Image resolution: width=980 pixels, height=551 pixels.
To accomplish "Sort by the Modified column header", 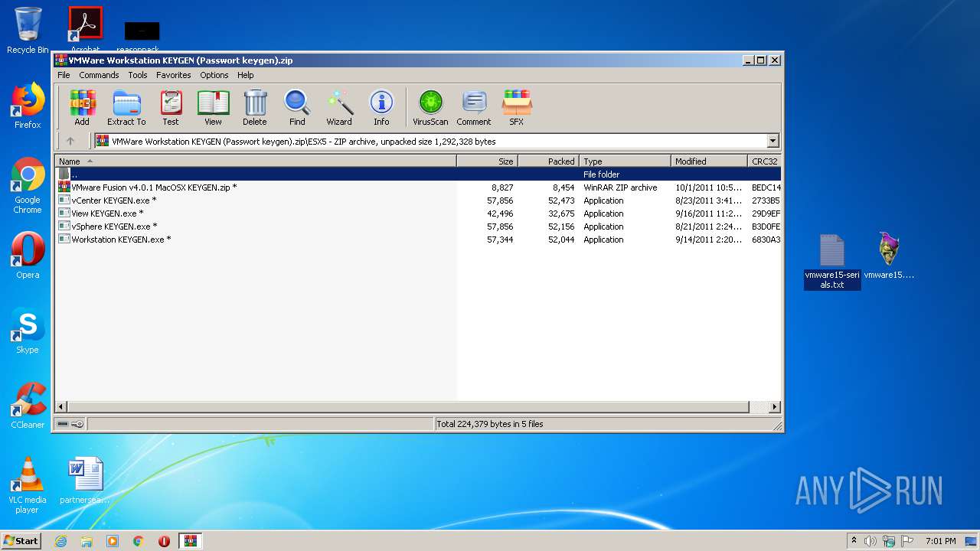I will (x=709, y=161).
